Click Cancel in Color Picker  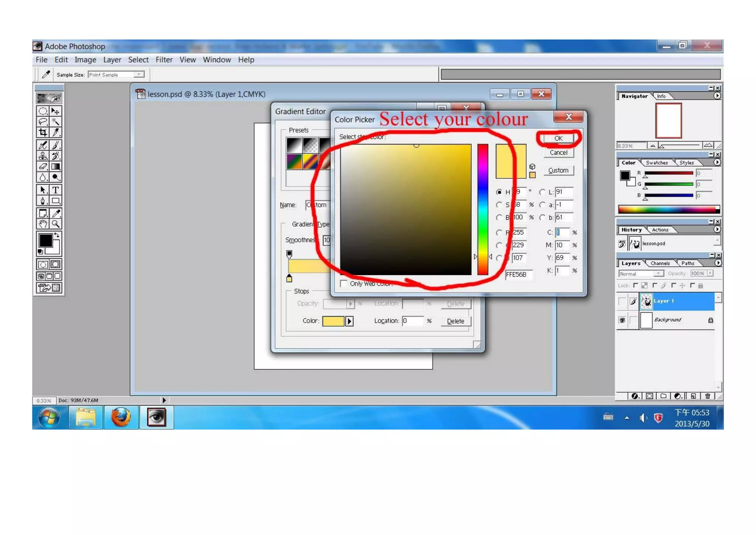point(559,153)
